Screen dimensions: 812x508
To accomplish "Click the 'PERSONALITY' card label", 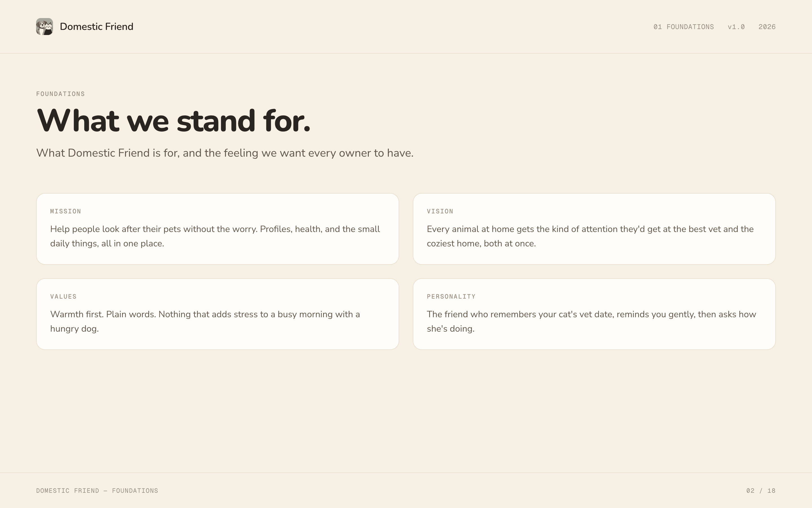I will click(451, 297).
